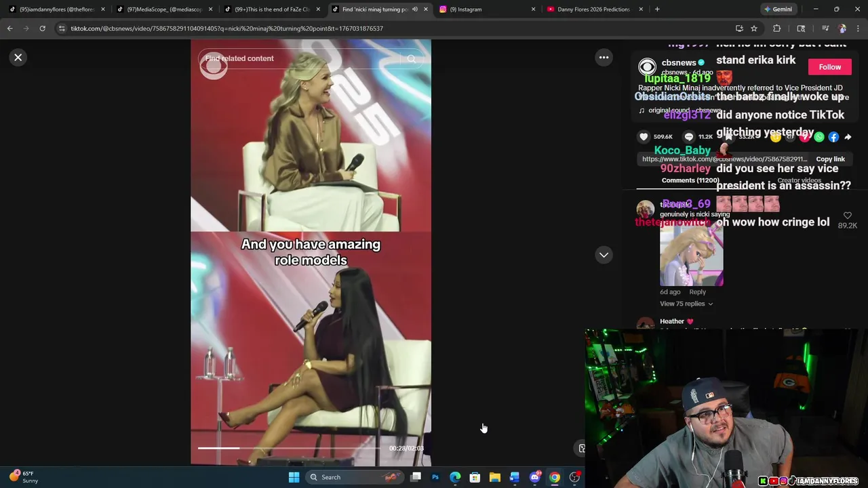Open Google Chrome from the taskbar
868x488 pixels.
[554, 477]
